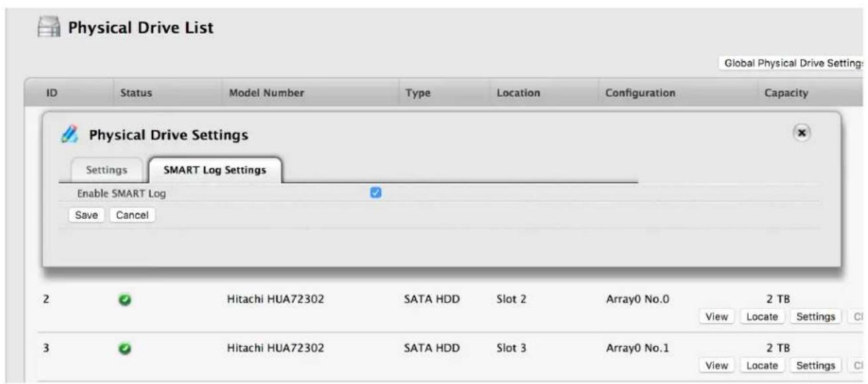The image size is (868, 384).
Task: Click the Model Number column header
Action: click(265, 94)
